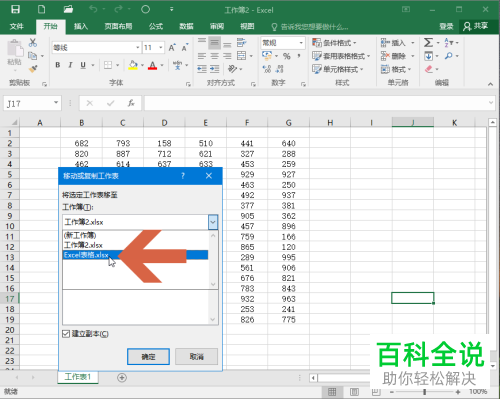Screen dimensions: 500x399
Task: Open the 文件 File tab
Action: coord(17,26)
